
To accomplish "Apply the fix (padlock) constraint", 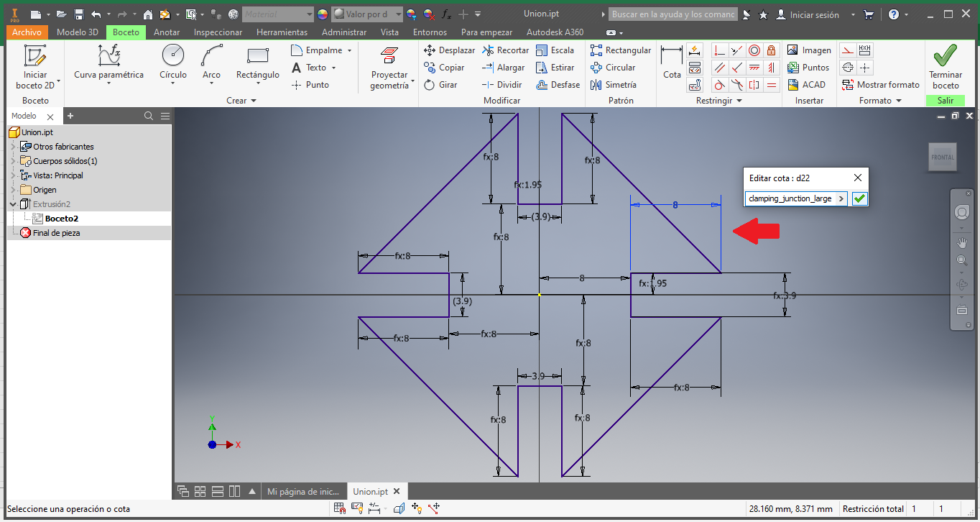I will pyautogui.click(x=772, y=50).
